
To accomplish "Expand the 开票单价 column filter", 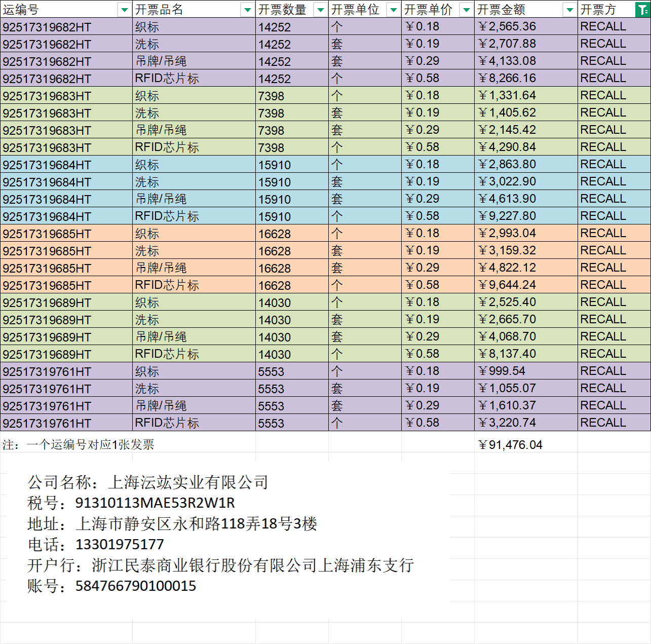I will 466,10.
